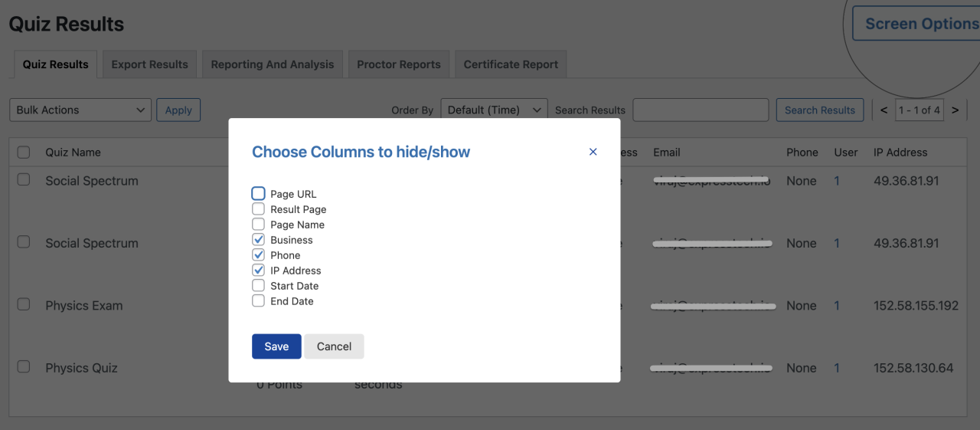Uncheck the Business column checkbox
The height and width of the screenshot is (430, 980).
point(258,240)
